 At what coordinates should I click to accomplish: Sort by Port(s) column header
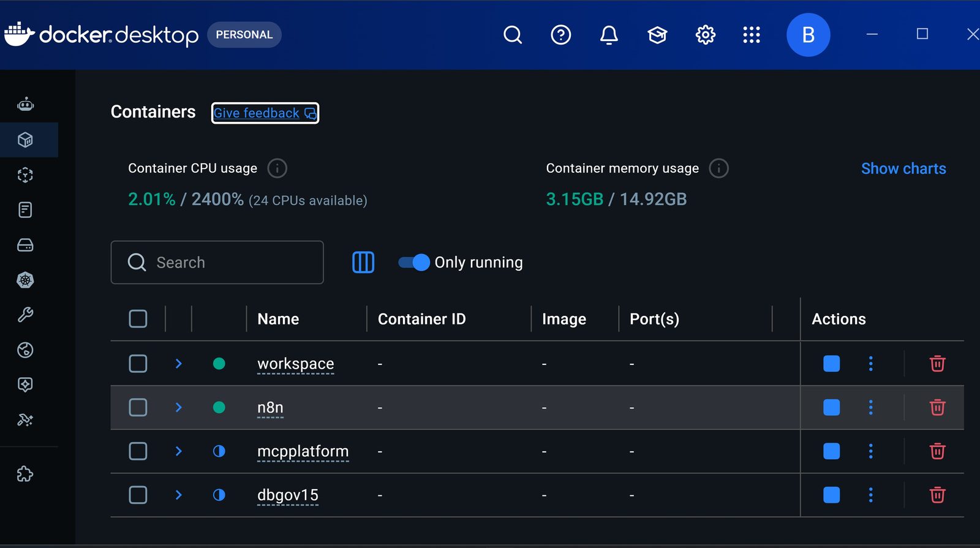(654, 319)
